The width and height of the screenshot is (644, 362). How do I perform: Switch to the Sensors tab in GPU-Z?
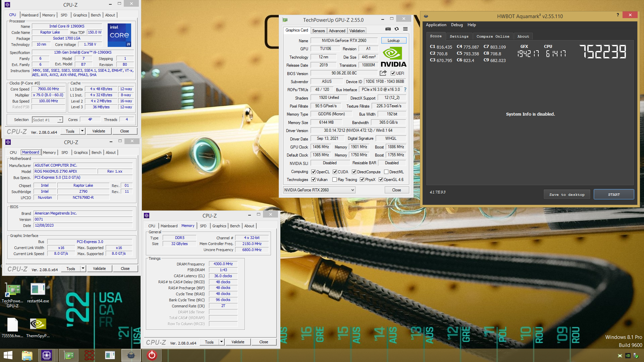coord(318,31)
